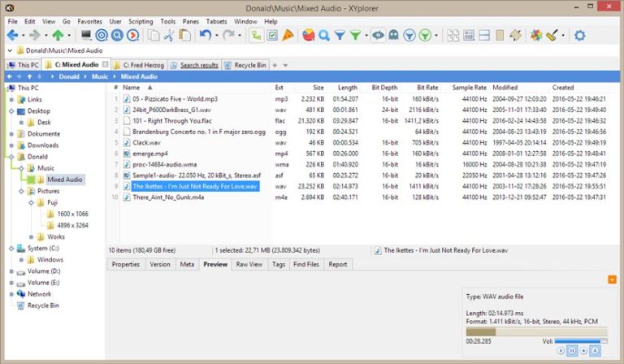The image size is (624, 364).
Task: Expand the Volume (D:) tree node
Action: coord(11,271)
